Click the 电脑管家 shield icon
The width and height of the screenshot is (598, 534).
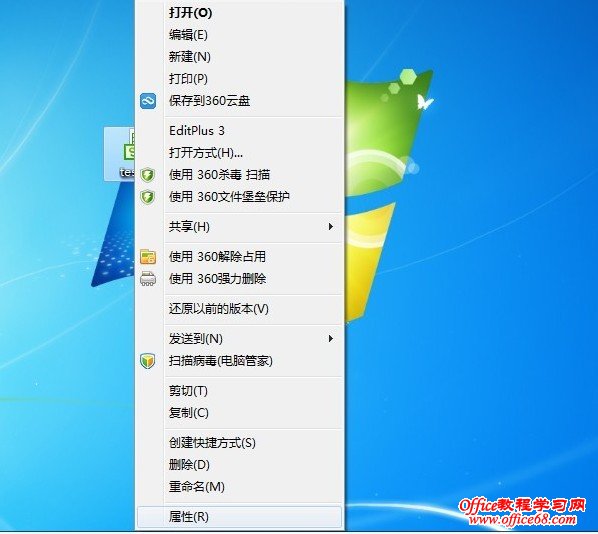pos(148,361)
